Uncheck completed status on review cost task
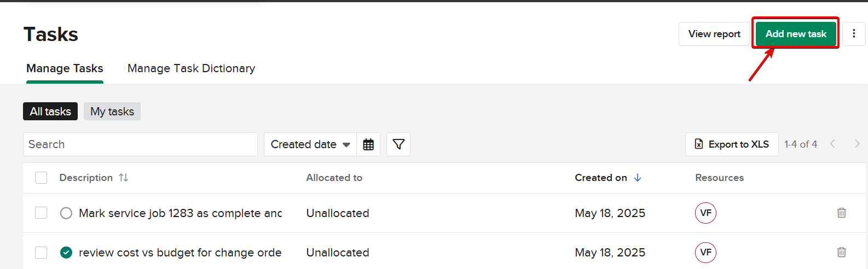Viewport: 868px width, 269px height. (66, 253)
